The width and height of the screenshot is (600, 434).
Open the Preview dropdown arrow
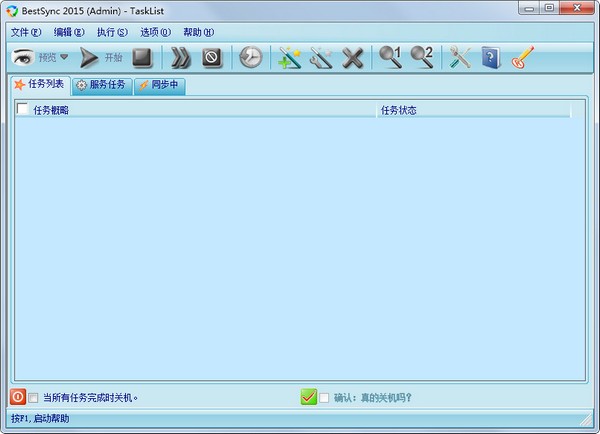(64, 57)
